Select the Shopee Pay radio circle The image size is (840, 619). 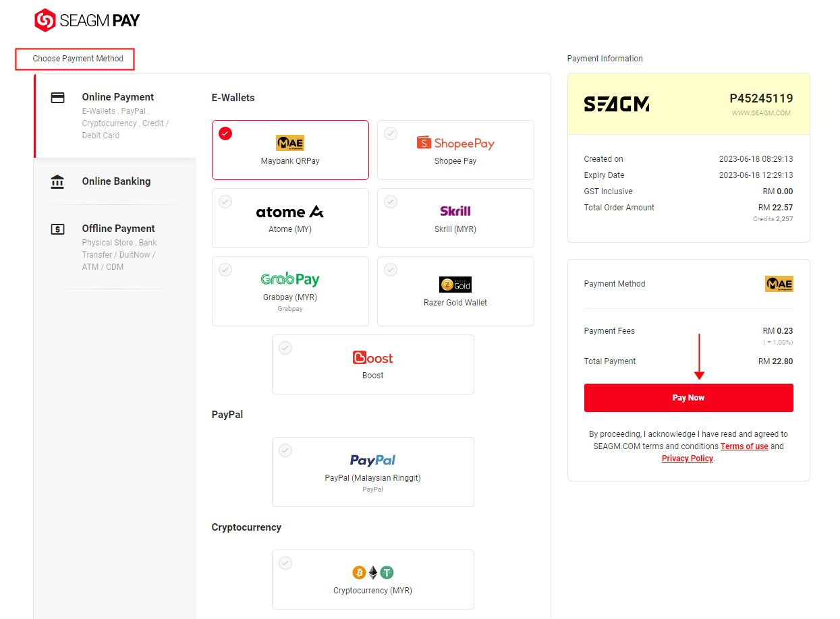(391, 134)
